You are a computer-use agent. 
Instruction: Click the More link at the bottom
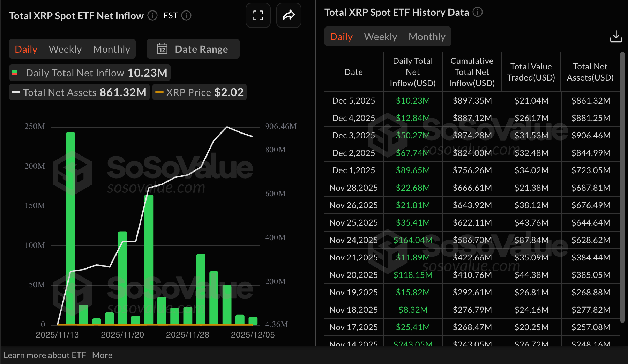[102, 355]
